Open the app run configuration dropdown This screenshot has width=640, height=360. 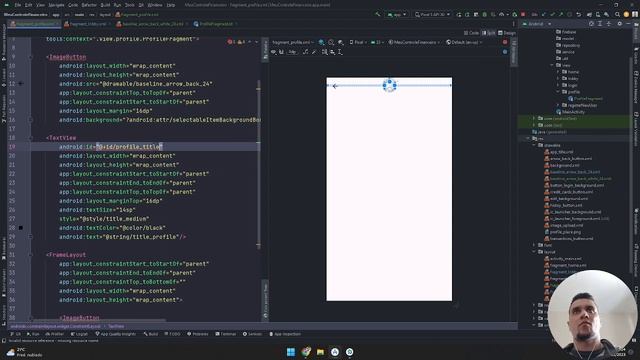tap(397, 14)
